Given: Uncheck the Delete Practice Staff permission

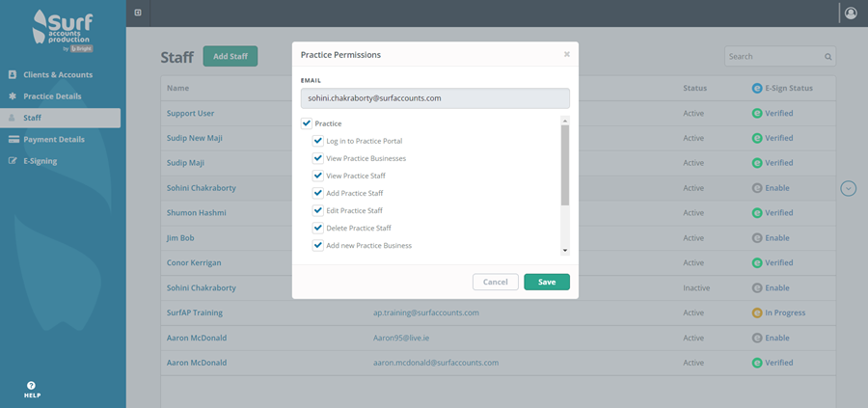Looking at the screenshot, I should (318, 229).
